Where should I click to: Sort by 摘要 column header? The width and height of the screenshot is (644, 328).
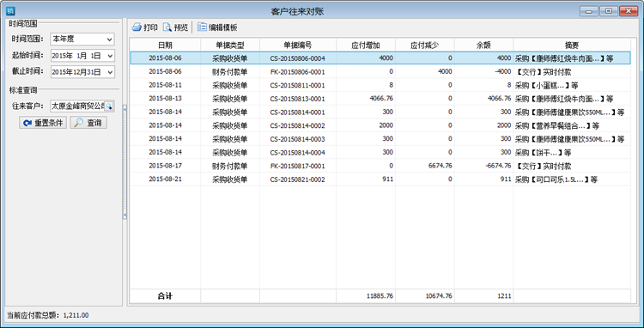572,46
